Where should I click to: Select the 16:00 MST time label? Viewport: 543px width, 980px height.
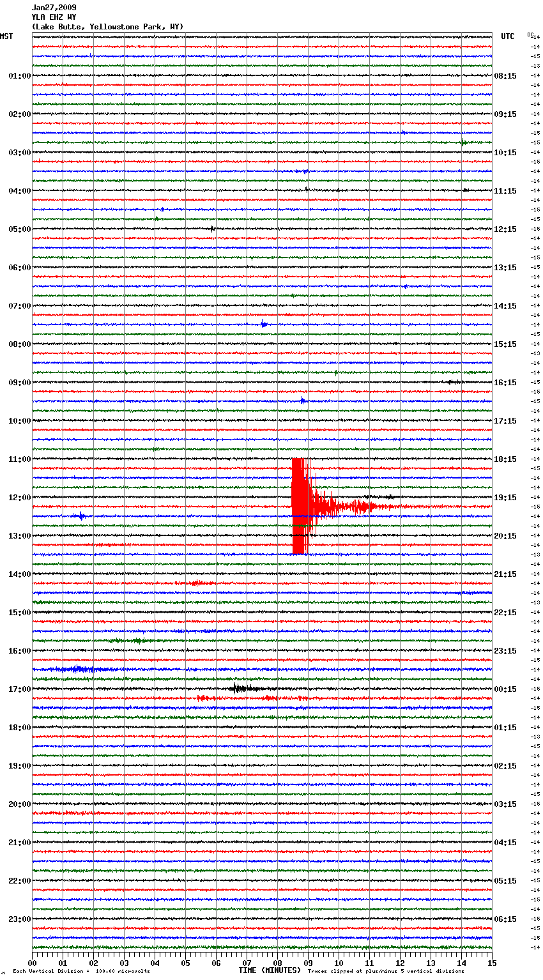tap(20, 651)
